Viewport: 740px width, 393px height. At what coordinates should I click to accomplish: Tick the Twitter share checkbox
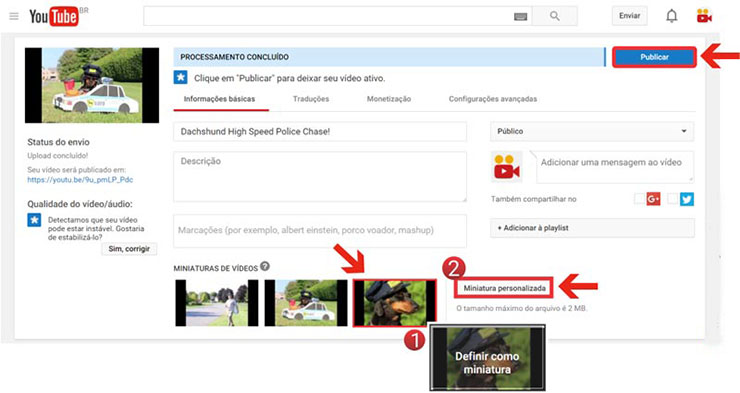[673, 199]
